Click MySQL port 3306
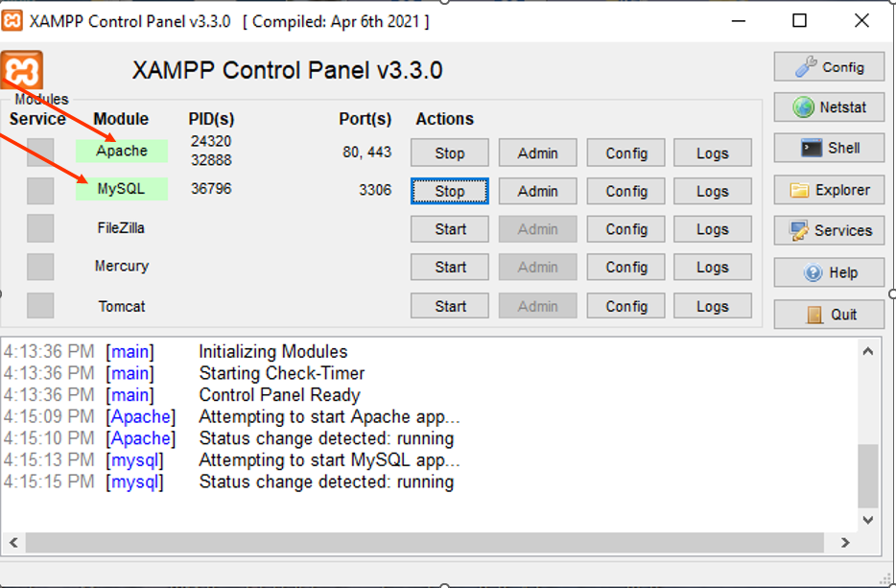The image size is (896, 588). point(375,190)
